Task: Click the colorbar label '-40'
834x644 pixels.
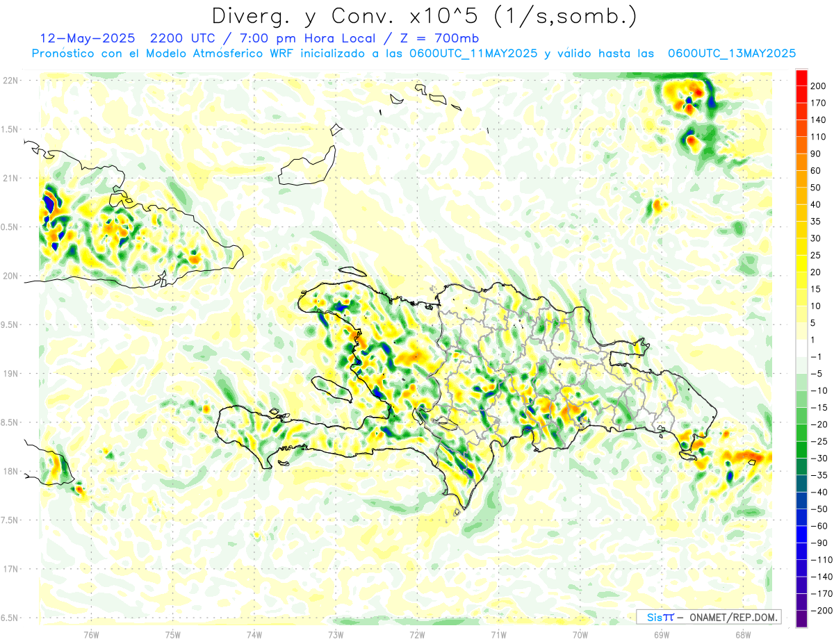Action: point(818,492)
